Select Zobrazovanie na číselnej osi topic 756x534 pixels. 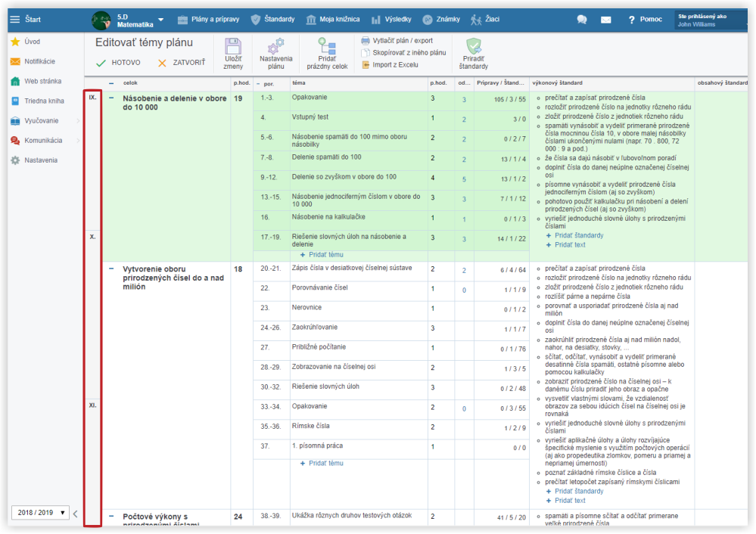point(334,367)
